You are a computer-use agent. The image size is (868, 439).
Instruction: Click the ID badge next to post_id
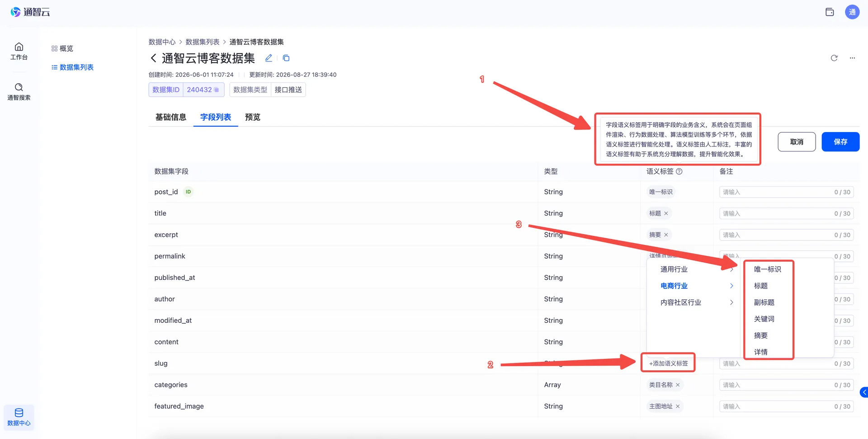pos(188,192)
